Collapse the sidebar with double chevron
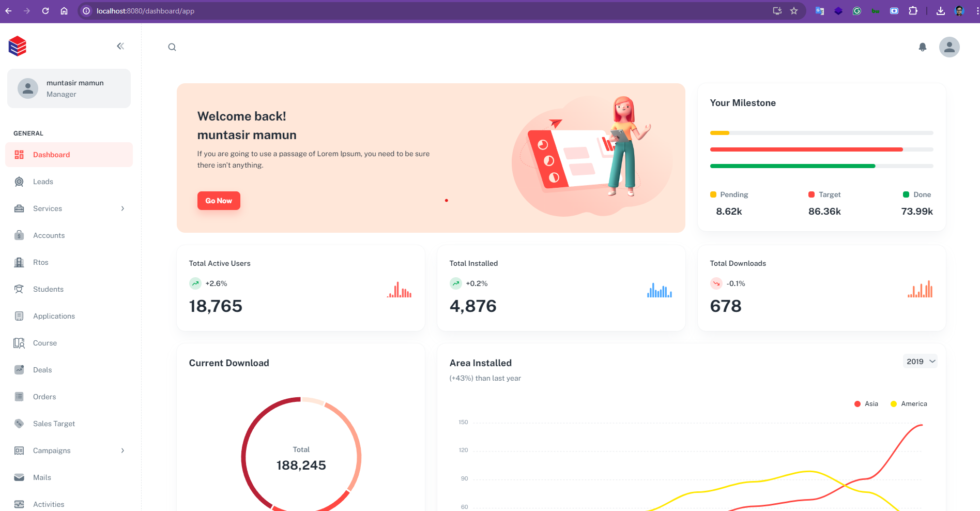This screenshot has width=980, height=511. click(120, 46)
